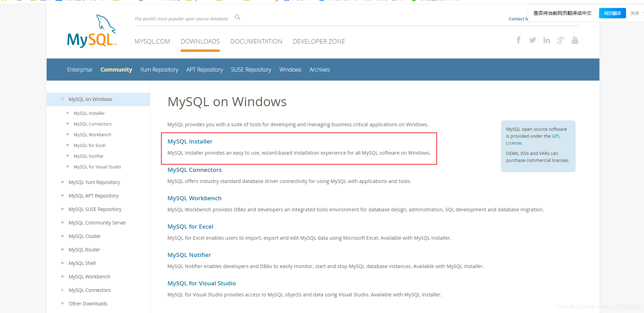Open Yum Repository submenu item
Screen dimensions: 644x313
pos(159,70)
